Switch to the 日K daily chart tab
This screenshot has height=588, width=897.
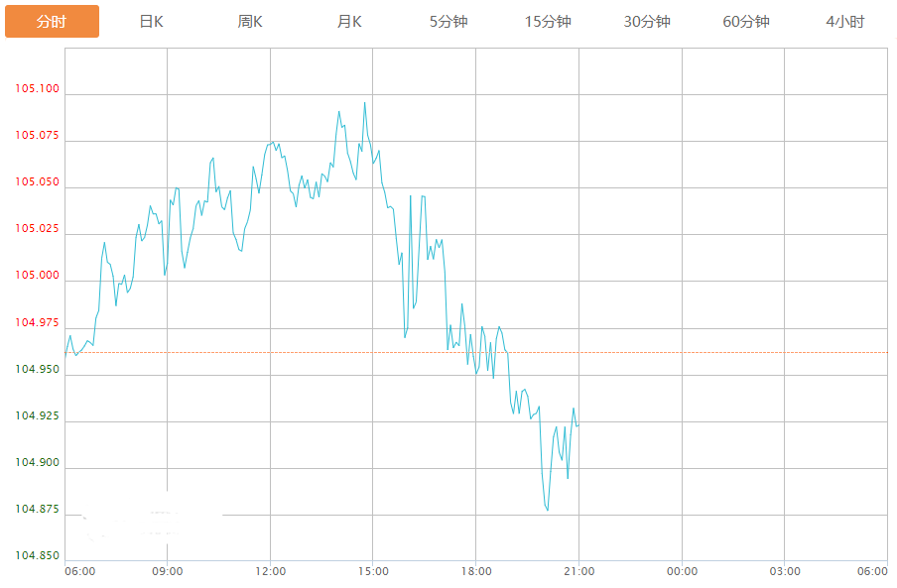tap(151, 22)
